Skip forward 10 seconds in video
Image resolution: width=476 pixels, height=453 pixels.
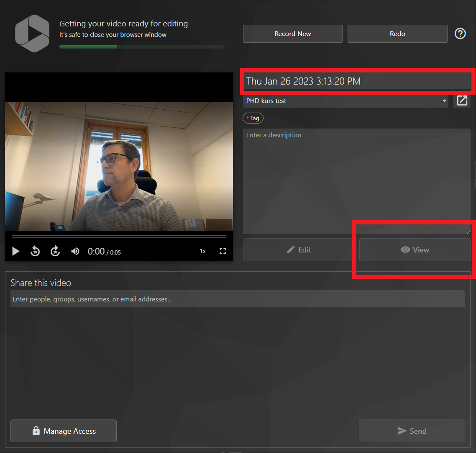click(x=55, y=251)
